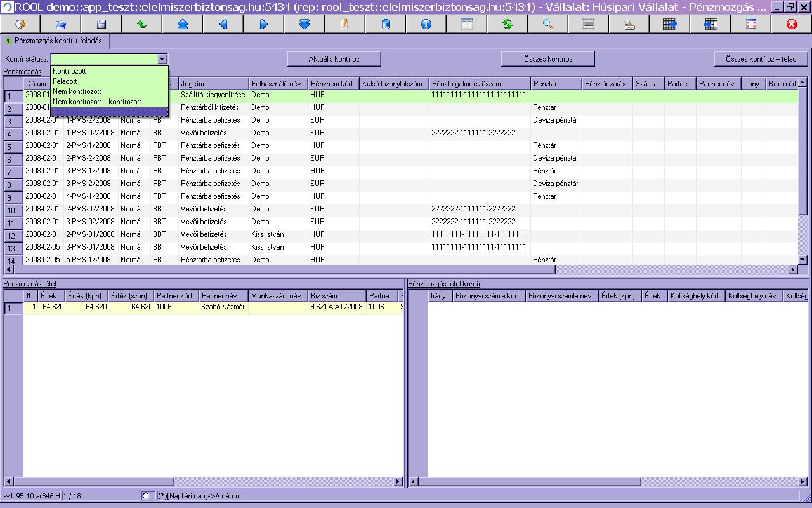This screenshot has height=508, width=812.
Task: Go to previous record with left arrow
Action: click(x=223, y=24)
